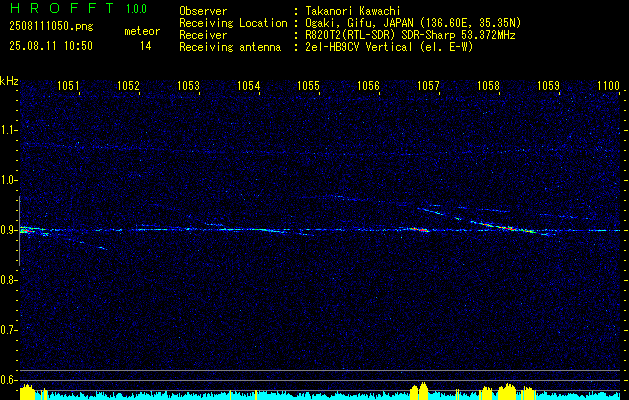
Task: Click the 'meteor' count label
Action: coord(142,31)
